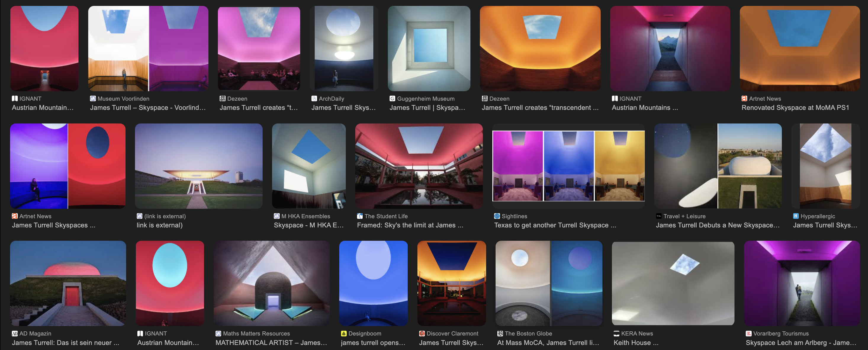
Task: Click the Museum Voorlinden favicon
Action: [x=93, y=99]
